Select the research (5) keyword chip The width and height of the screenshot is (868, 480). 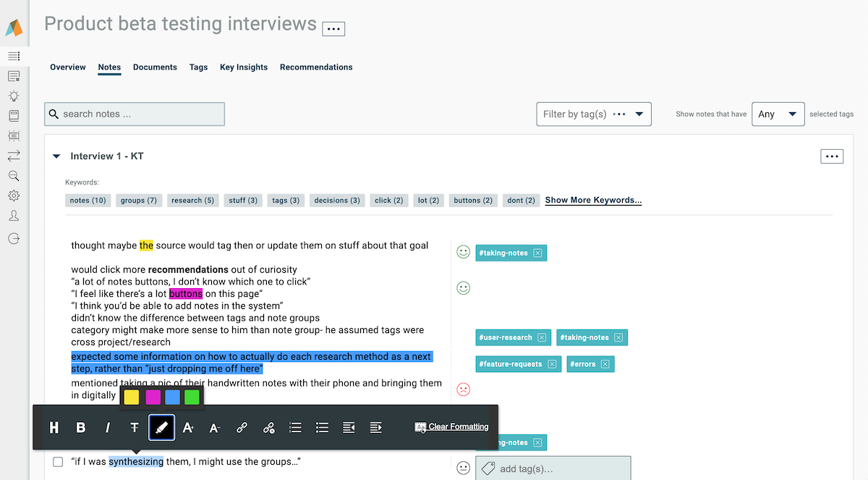[192, 201]
